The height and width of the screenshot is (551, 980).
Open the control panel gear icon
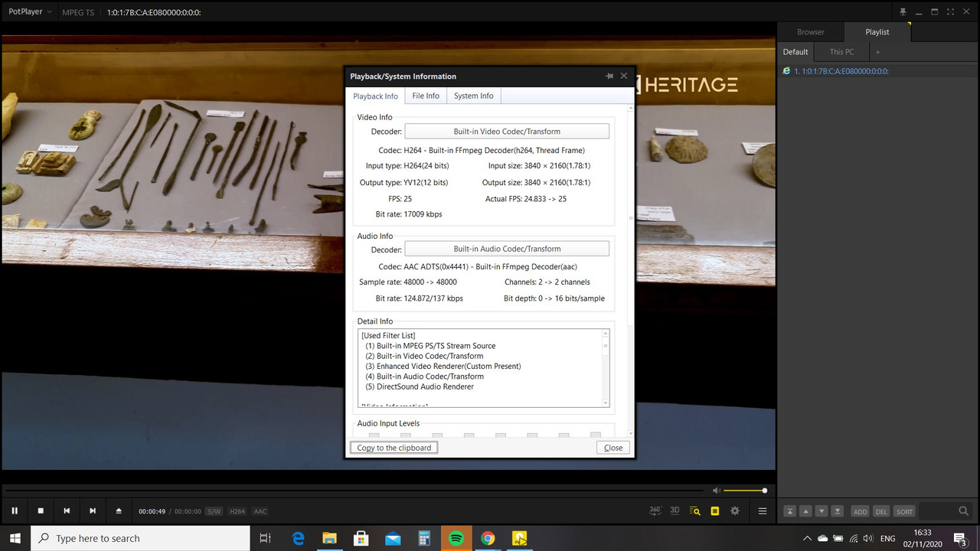click(735, 511)
